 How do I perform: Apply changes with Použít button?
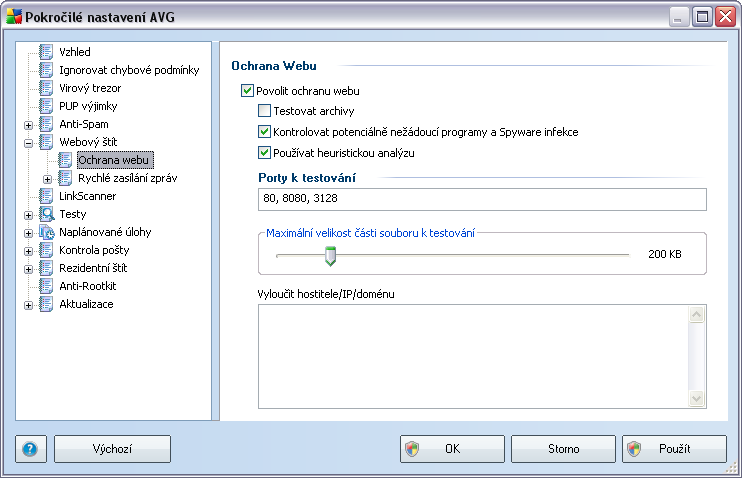click(674, 449)
